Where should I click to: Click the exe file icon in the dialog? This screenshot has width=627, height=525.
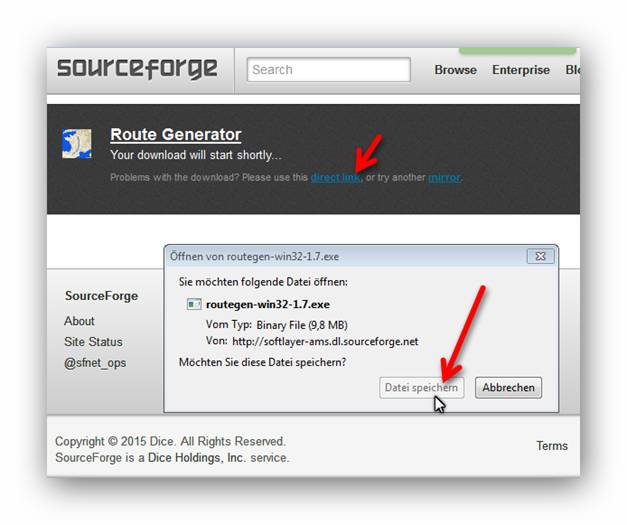194,304
